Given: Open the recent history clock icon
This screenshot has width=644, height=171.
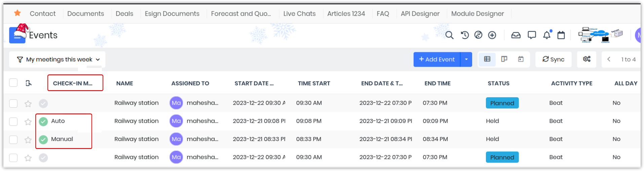Looking at the screenshot, I should pos(465,35).
